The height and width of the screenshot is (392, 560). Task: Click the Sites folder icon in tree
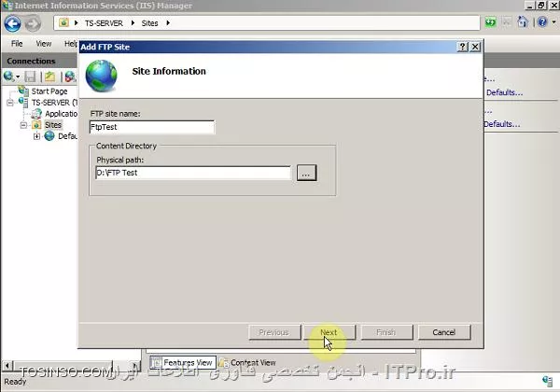(x=36, y=125)
